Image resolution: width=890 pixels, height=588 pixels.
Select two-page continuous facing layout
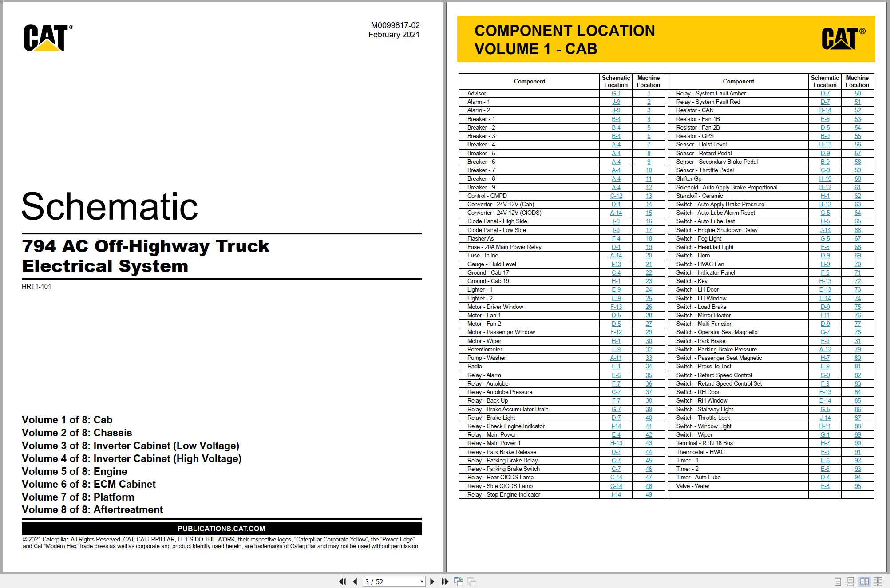878,581
